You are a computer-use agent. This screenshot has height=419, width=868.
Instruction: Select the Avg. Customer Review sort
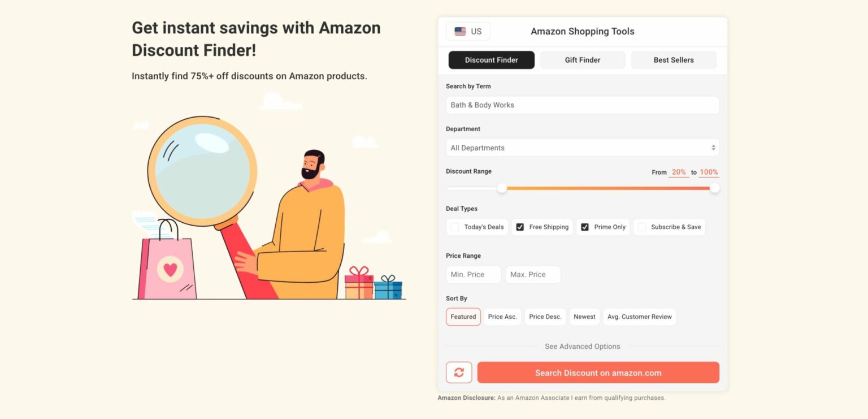(639, 317)
